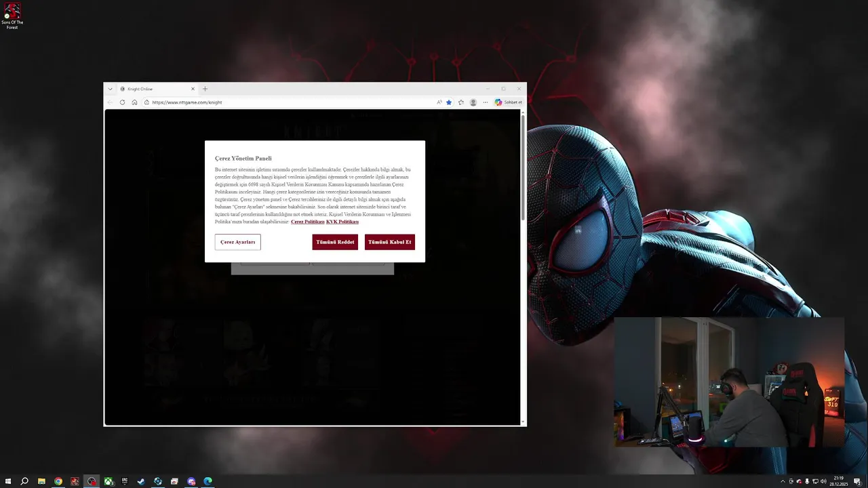Open Read Aloud in address bar
The width and height of the screenshot is (868, 488).
[439, 102]
